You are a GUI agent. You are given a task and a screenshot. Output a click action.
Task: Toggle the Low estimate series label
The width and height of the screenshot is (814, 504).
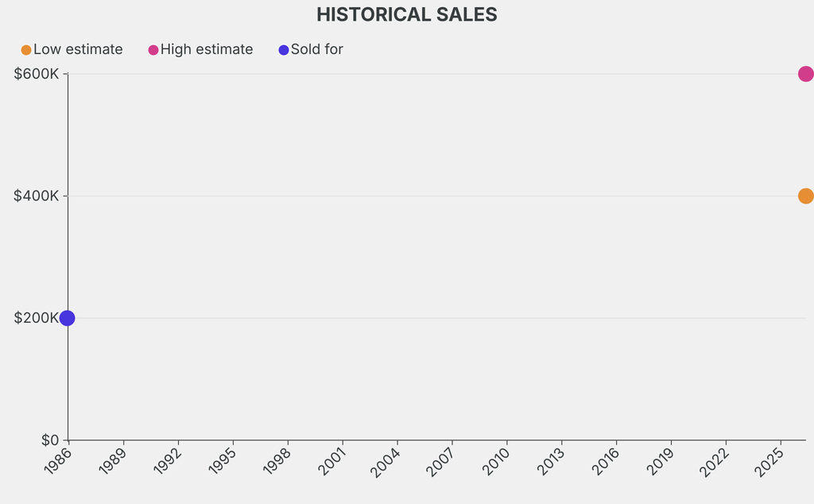pos(78,49)
